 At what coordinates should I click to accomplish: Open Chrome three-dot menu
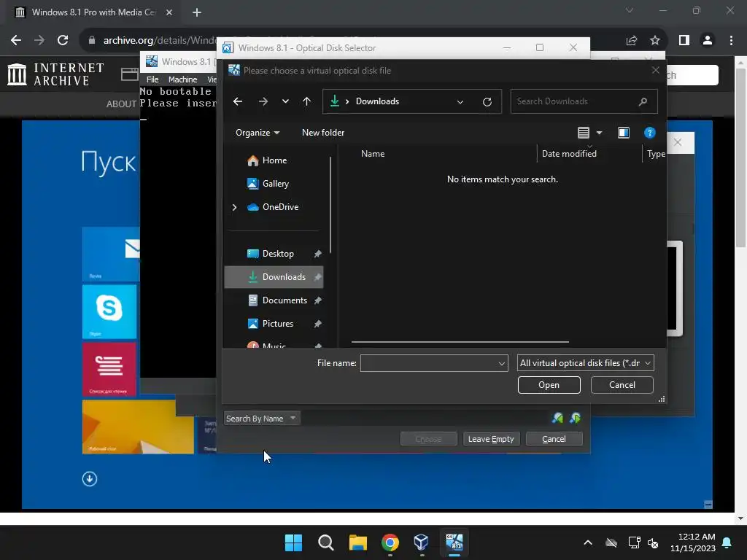(731, 41)
